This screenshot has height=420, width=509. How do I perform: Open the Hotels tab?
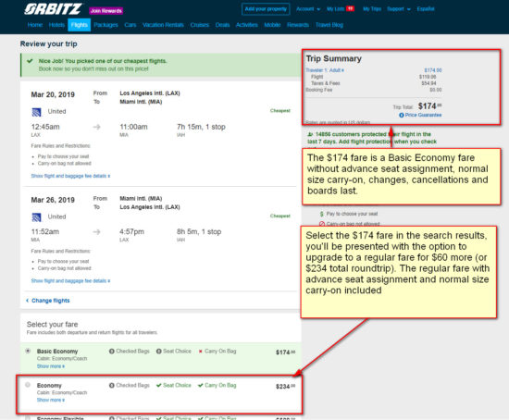pyautogui.click(x=56, y=25)
